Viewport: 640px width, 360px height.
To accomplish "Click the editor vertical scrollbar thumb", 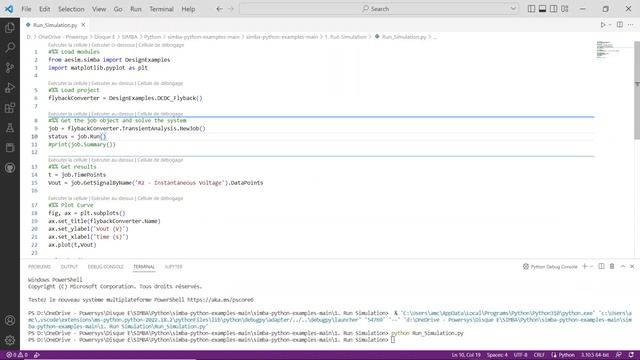I will [637, 90].
